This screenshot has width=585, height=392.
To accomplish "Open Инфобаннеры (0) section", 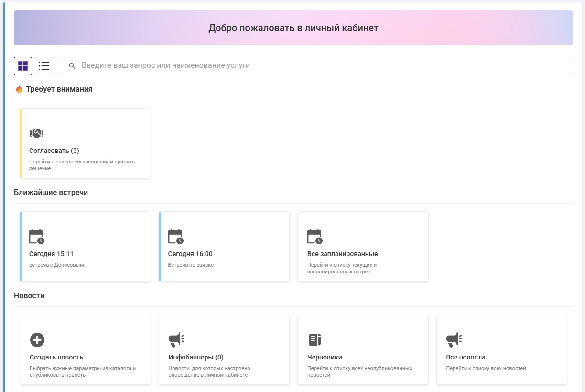I will tap(196, 358).
